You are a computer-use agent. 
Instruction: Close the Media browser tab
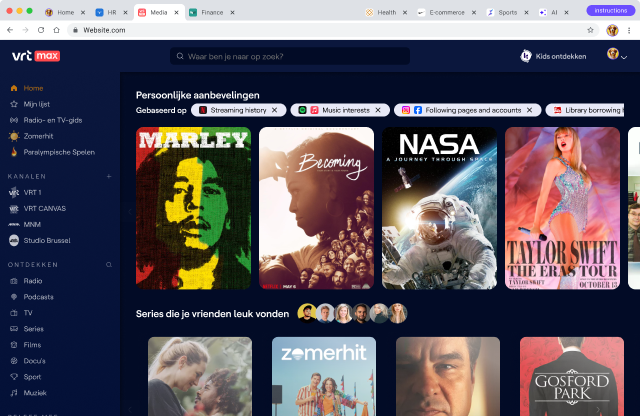[176, 13]
